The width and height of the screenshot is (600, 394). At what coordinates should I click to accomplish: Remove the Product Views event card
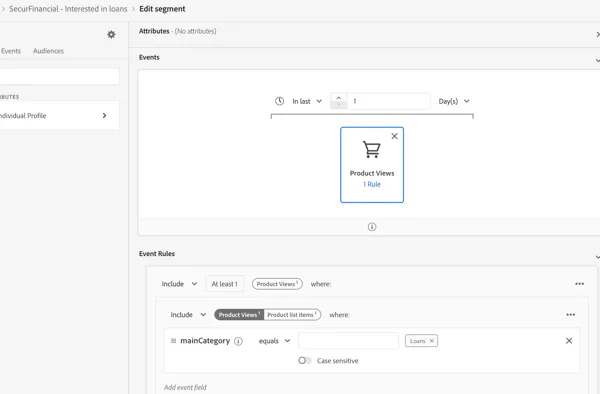pos(395,136)
